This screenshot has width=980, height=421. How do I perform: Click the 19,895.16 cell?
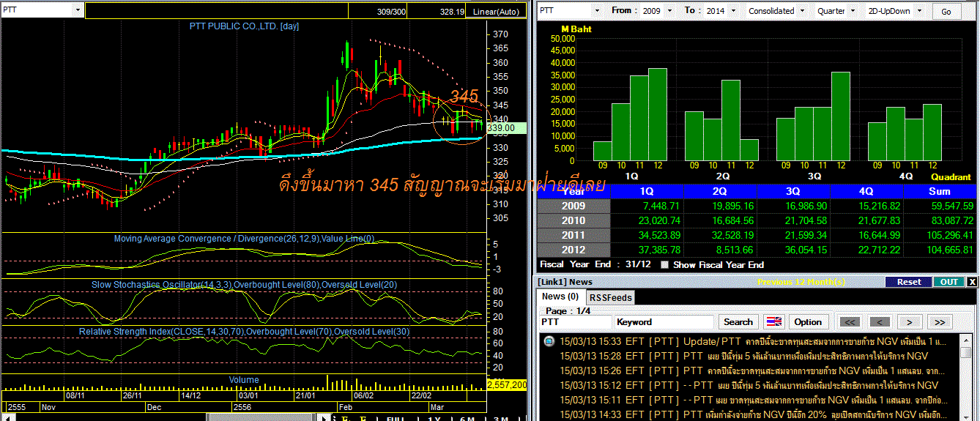coord(720,206)
